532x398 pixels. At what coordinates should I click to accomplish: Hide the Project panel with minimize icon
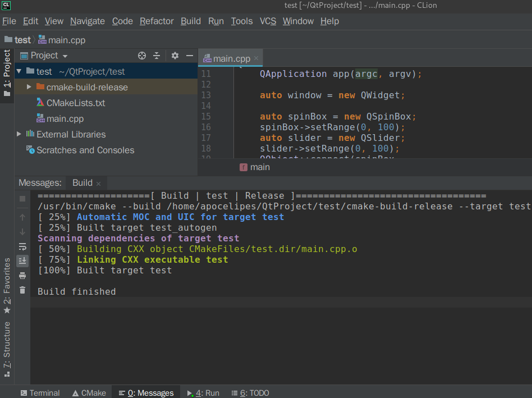pyautogui.click(x=190, y=56)
